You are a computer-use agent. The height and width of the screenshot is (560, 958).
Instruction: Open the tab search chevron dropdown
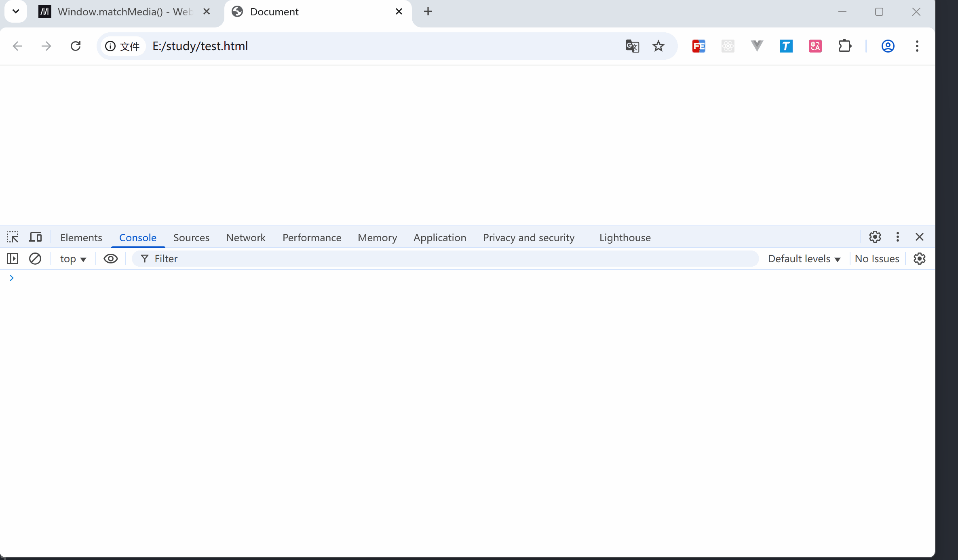16,11
